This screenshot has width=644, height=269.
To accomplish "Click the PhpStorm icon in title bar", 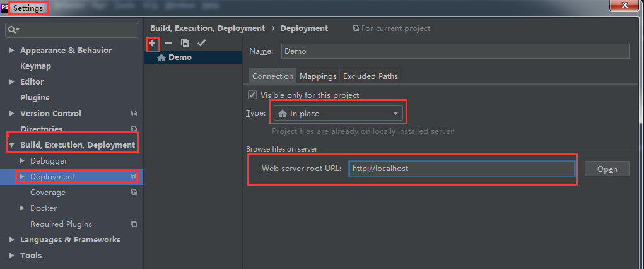I will pos(4,8).
